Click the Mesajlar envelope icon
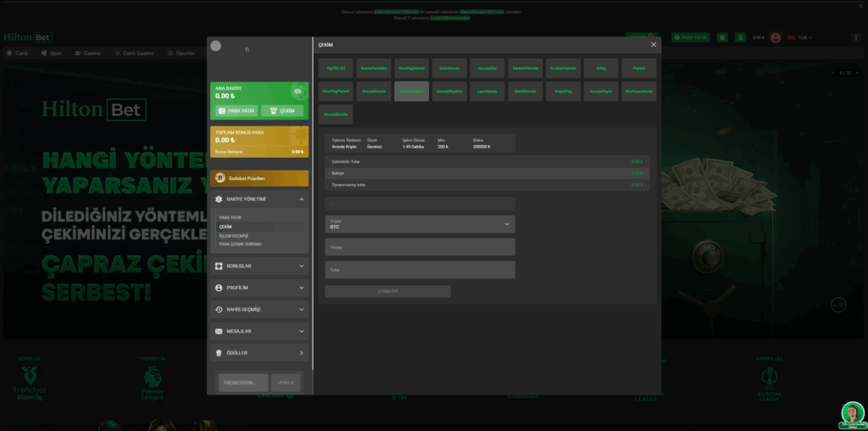 [x=219, y=331]
